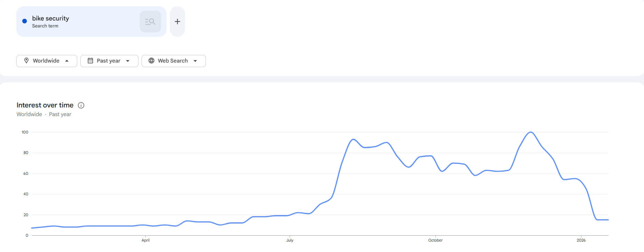Click the July label on the timeline
This screenshot has width=644, height=252.
coord(290,240)
